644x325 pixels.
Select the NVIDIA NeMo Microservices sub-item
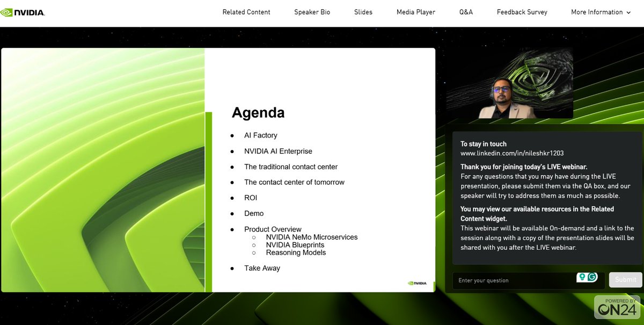(312, 237)
